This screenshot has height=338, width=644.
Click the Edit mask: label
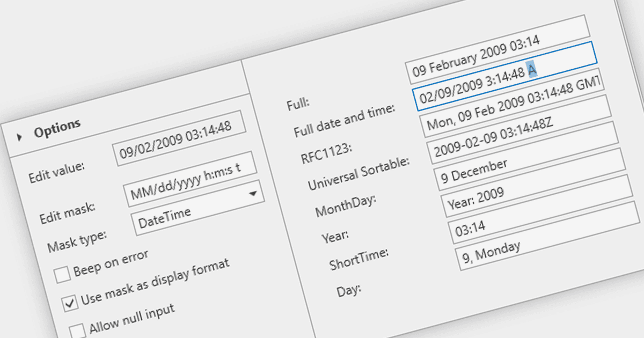pos(67,212)
